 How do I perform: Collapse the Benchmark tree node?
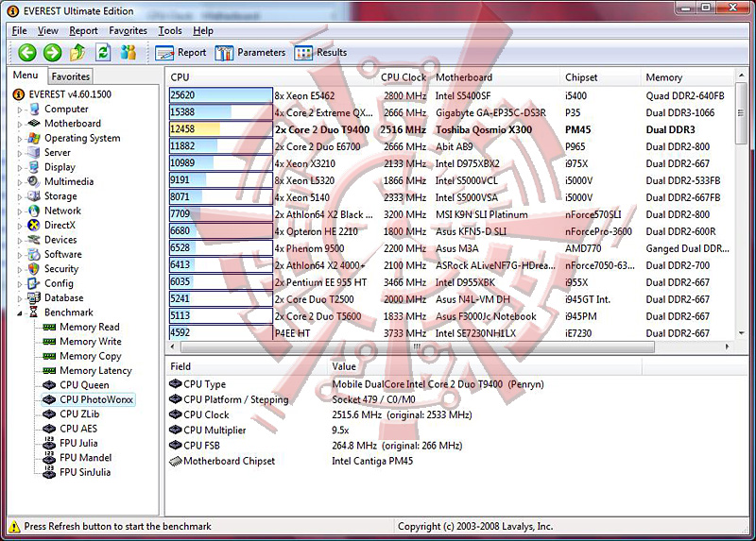[x=20, y=313]
